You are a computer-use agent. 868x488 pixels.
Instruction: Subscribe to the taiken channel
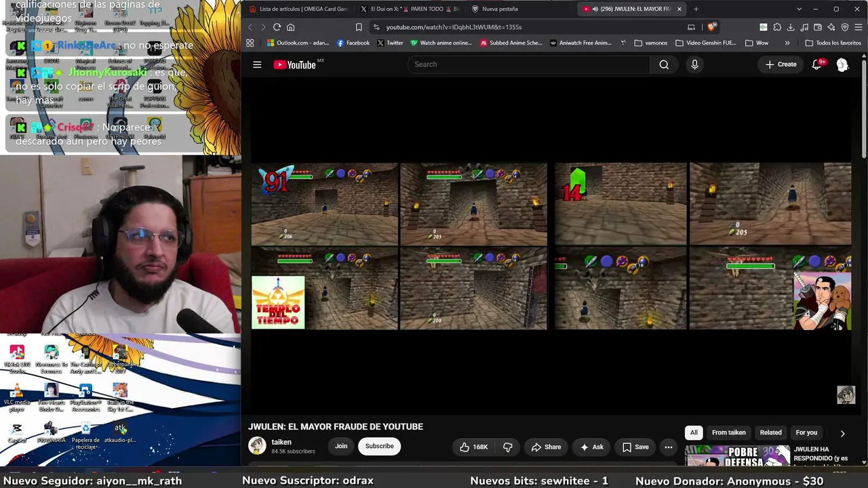379,446
